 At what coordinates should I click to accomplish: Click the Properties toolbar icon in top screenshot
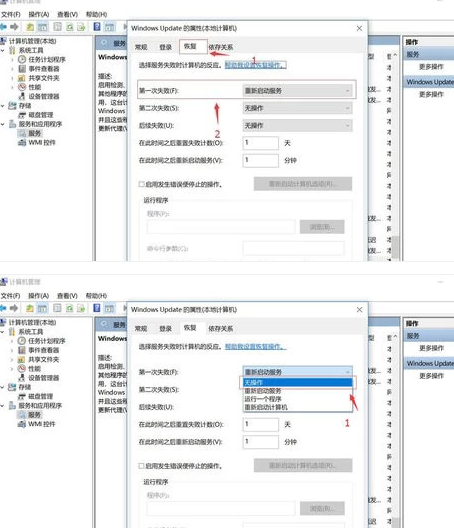point(58,27)
